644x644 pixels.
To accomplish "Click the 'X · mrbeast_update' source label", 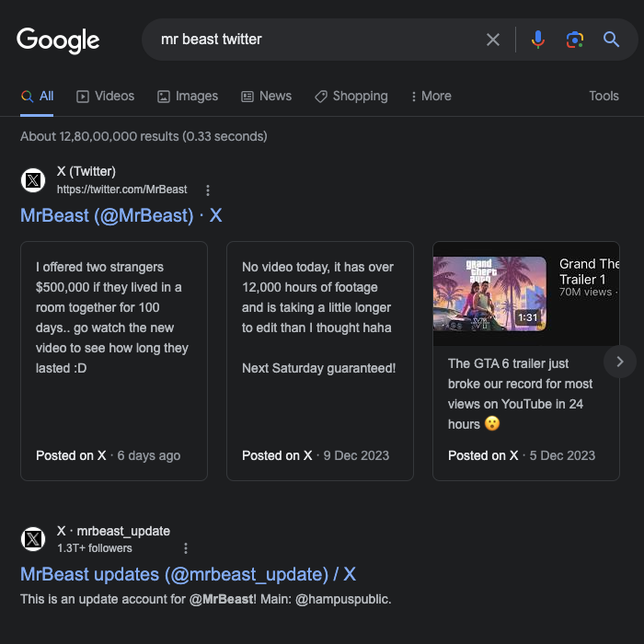I will pos(113,531).
